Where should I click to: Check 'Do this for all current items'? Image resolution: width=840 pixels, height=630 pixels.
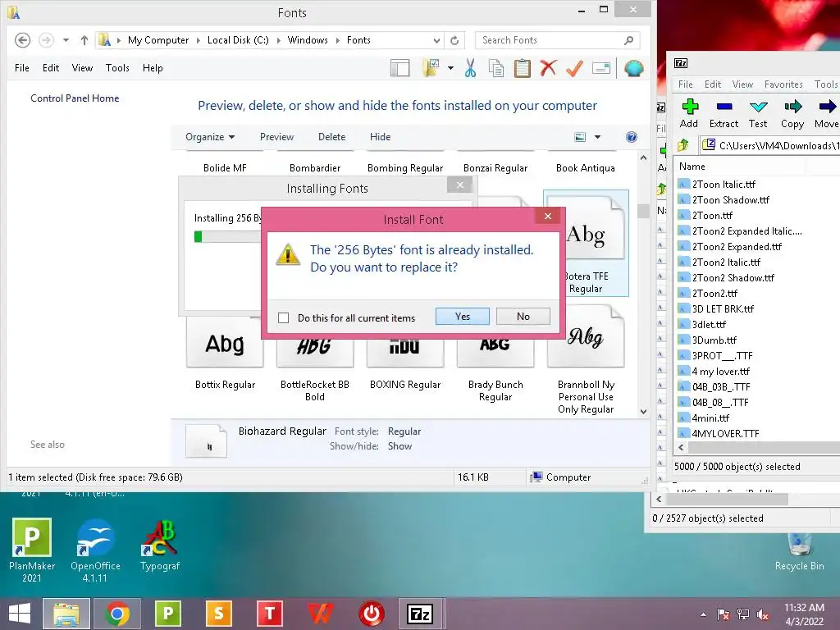(x=283, y=317)
